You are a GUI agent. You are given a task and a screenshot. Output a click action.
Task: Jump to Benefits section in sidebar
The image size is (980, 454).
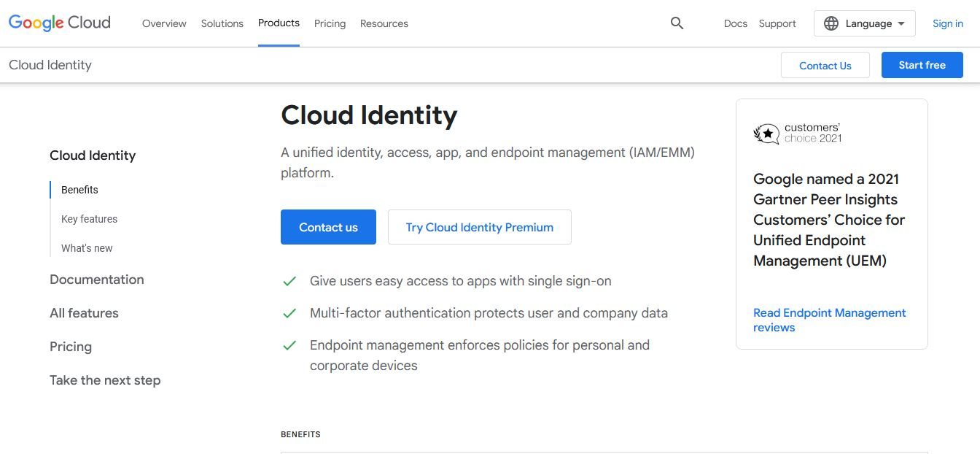[79, 190]
